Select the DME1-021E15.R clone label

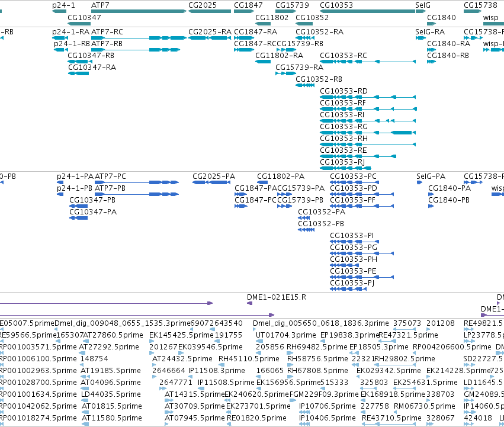(277, 297)
